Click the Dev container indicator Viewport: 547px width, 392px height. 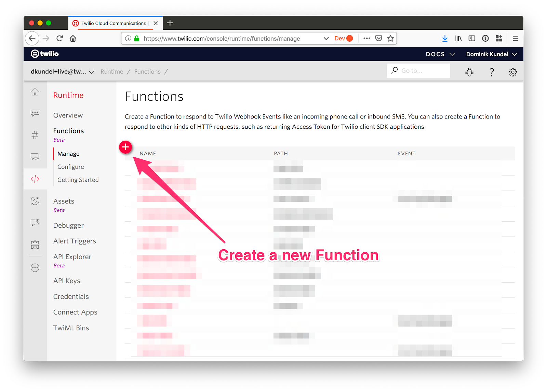click(344, 38)
